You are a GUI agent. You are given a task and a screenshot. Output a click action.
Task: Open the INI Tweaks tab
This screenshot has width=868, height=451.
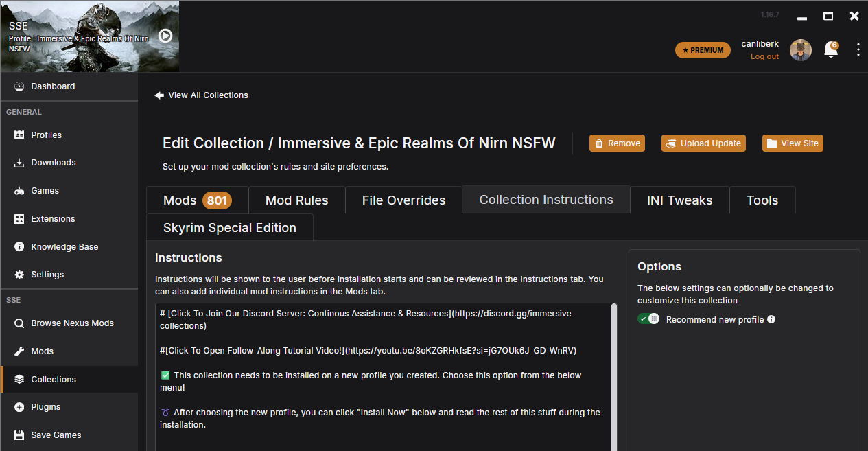pyautogui.click(x=679, y=200)
